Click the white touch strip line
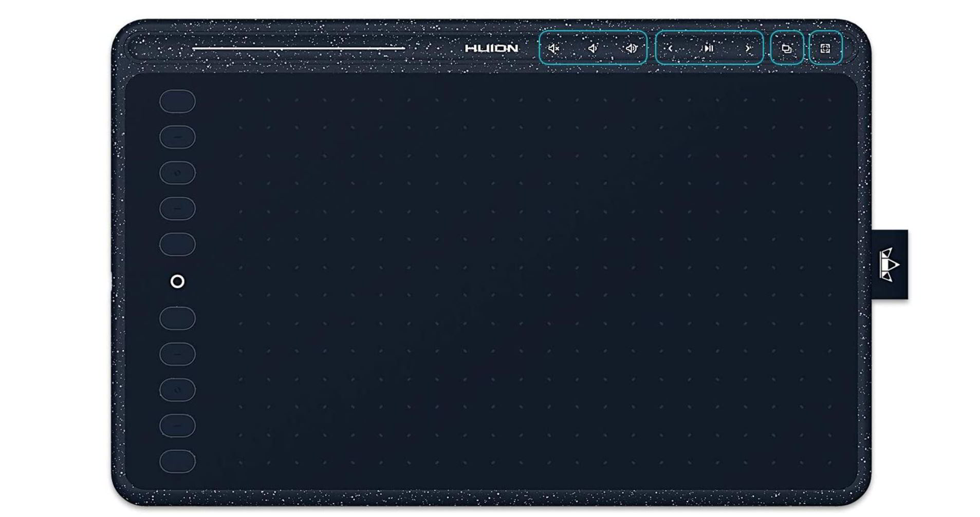 299,48
